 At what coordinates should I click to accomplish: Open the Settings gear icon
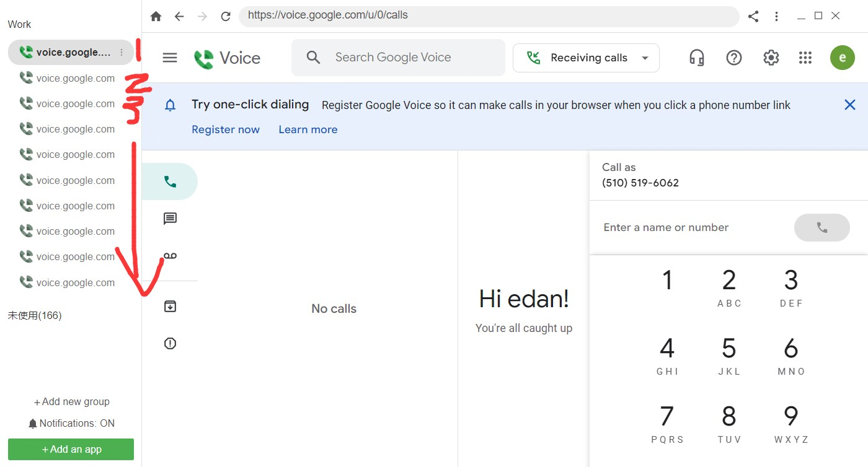[x=771, y=58]
